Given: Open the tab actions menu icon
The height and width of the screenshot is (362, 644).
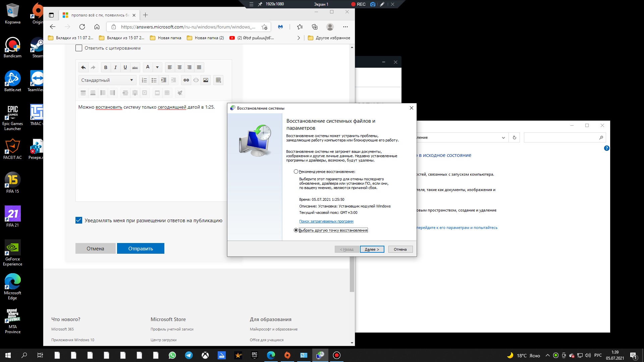Looking at the screenshot, I should tap(51, 15).
